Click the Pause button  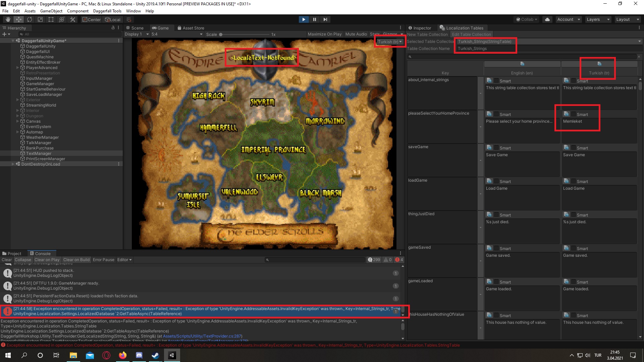point(314,19)
